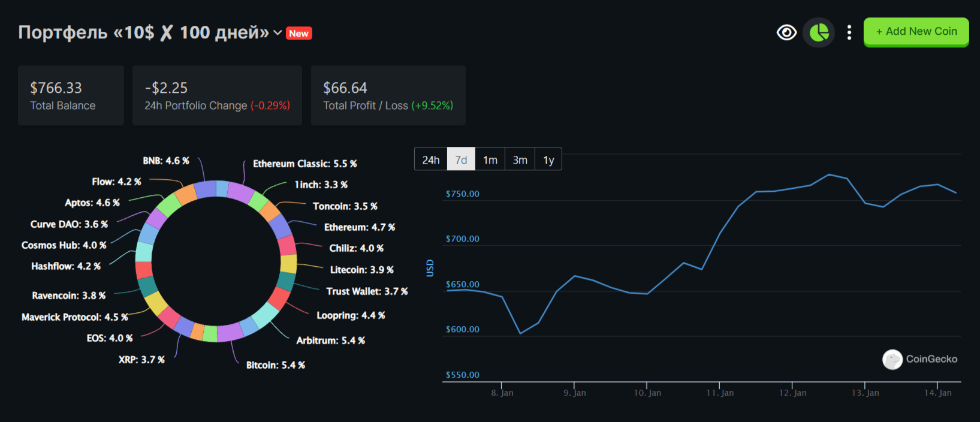Viewport: 980px width, 422px height.
Task: Click the Aptos: 4.6 % label
Action: (x=92, y=203)
